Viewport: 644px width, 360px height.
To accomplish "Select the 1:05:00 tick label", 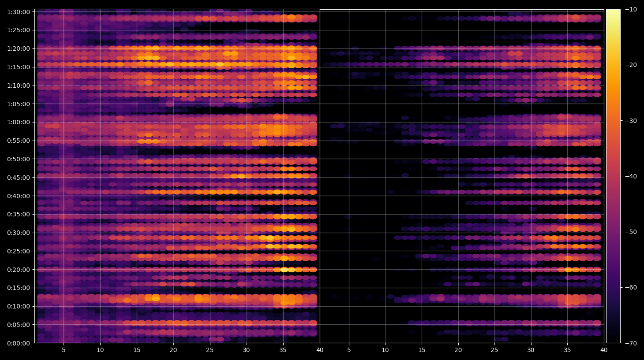I will [x=19, y=104].
